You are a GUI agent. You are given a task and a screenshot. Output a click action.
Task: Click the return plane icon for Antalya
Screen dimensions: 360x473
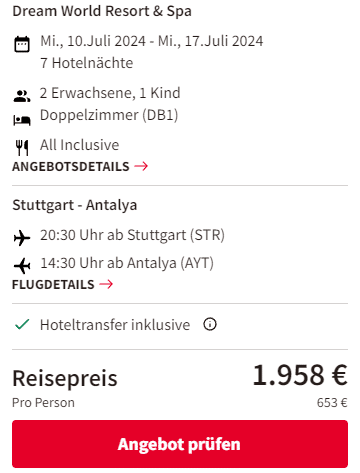22,266
